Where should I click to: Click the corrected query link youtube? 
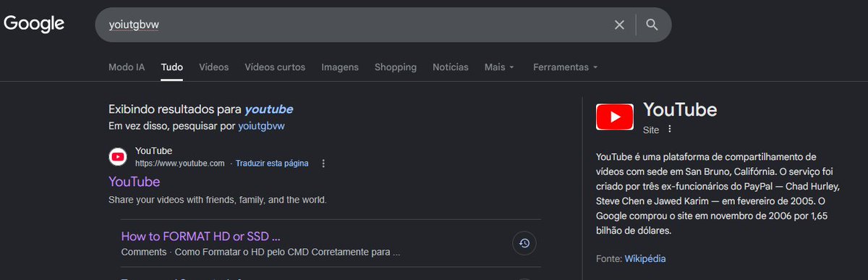click(269, 109)
